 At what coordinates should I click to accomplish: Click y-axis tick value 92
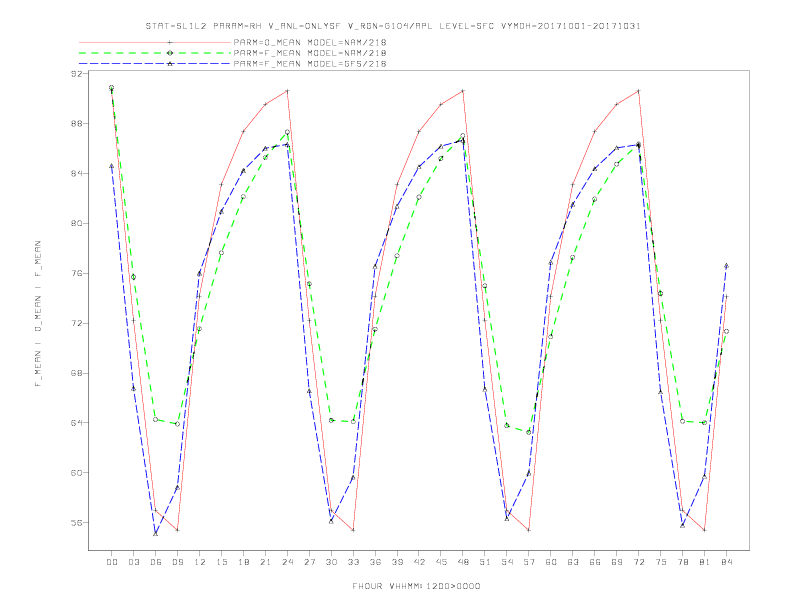76,74
